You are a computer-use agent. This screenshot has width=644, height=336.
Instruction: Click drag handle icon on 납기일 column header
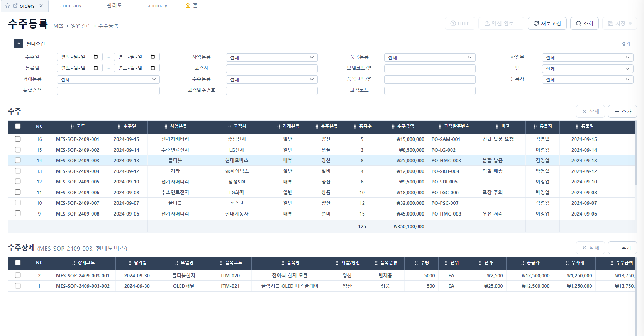click(x=130, y=263)
